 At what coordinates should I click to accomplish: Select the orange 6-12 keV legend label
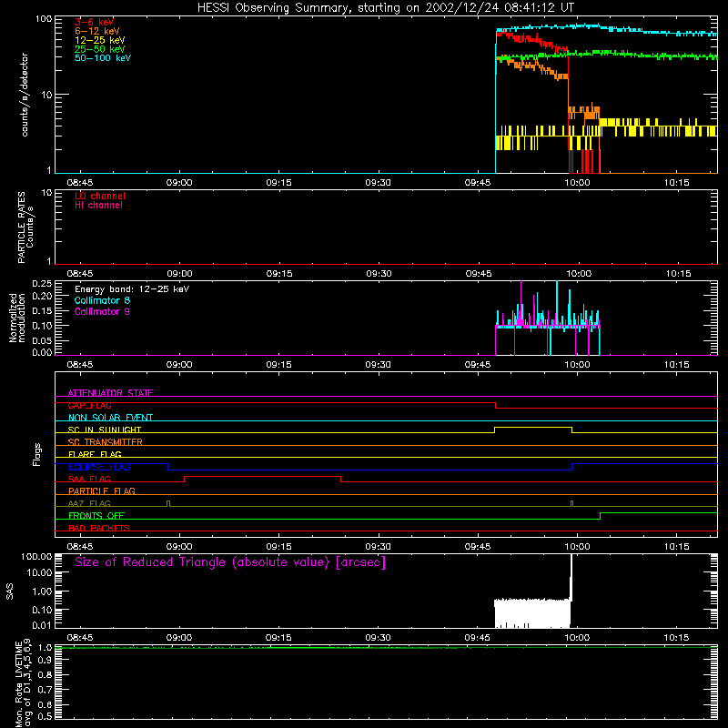[x=97, y=31]
